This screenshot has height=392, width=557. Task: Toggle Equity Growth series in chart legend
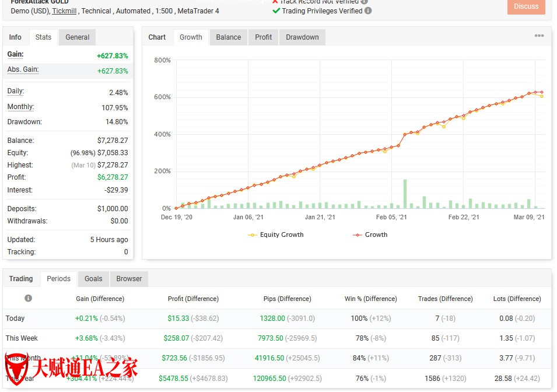coord(276,235)
